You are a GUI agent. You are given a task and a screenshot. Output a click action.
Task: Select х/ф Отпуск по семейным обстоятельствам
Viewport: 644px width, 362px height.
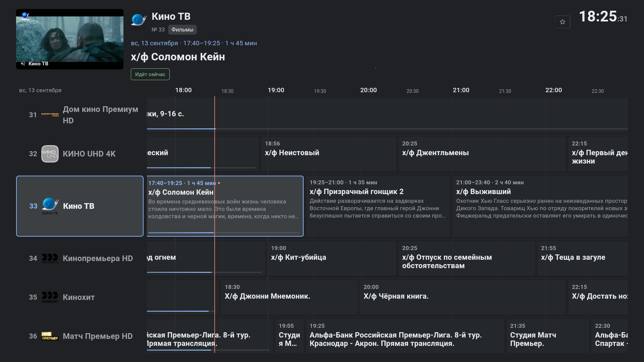tap(467, 258)
